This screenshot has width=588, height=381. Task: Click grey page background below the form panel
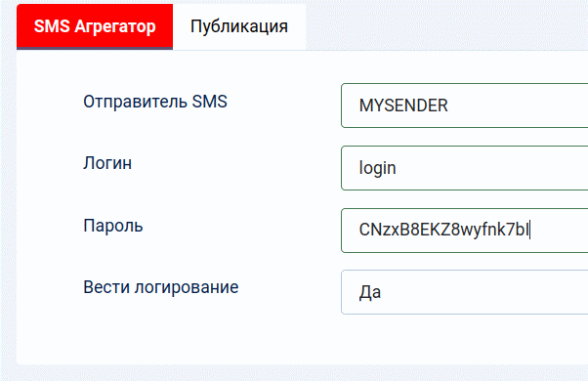[294, 373]
